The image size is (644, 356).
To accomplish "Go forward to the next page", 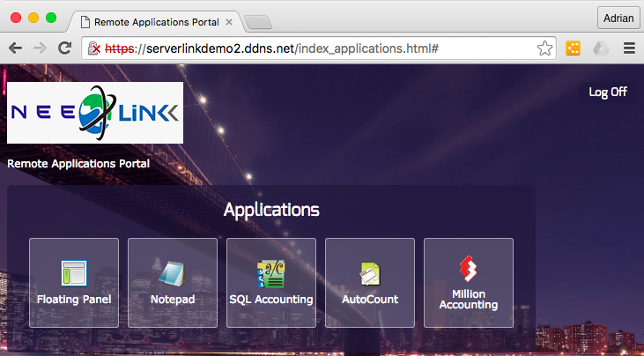I will point(40,48).
